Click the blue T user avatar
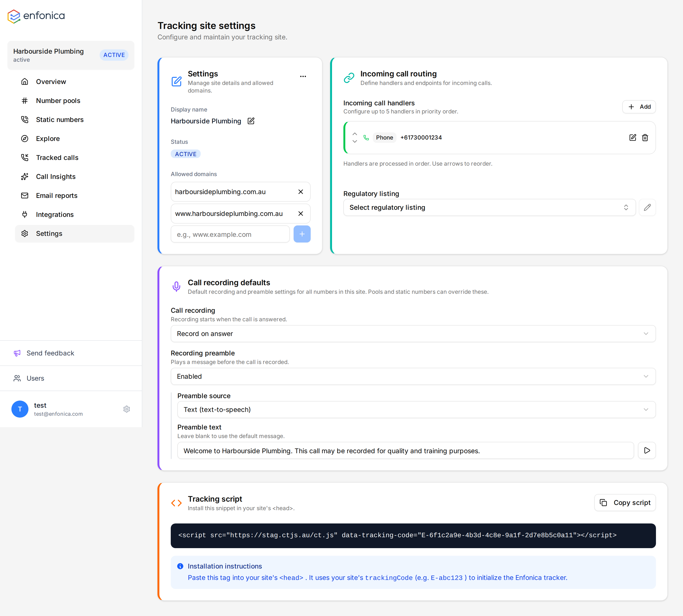The image size is (683, 616). click(x=20, y=409)
